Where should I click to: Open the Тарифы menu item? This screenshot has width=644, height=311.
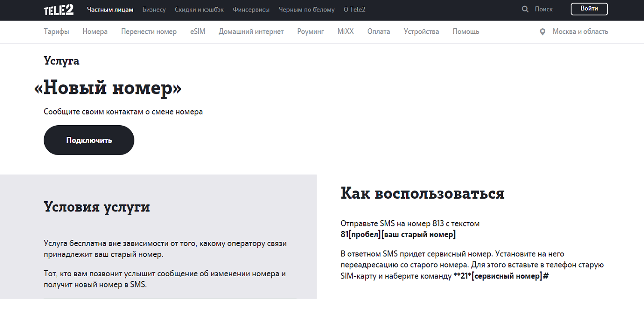coord(56,31)
